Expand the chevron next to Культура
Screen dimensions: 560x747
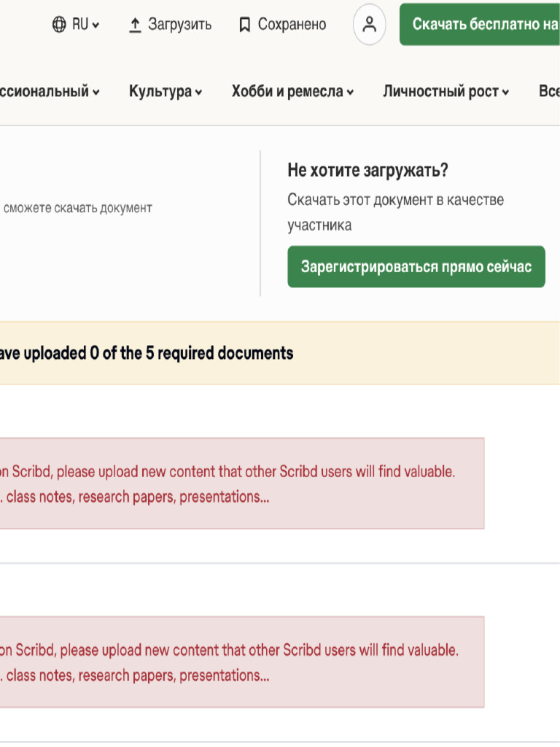(199, 93)
